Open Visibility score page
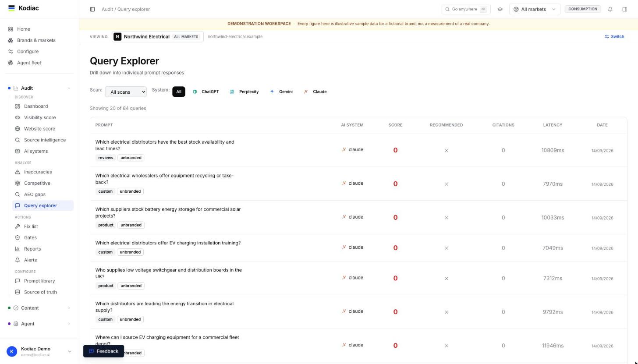638x364 pixels. tap(43, 117)
